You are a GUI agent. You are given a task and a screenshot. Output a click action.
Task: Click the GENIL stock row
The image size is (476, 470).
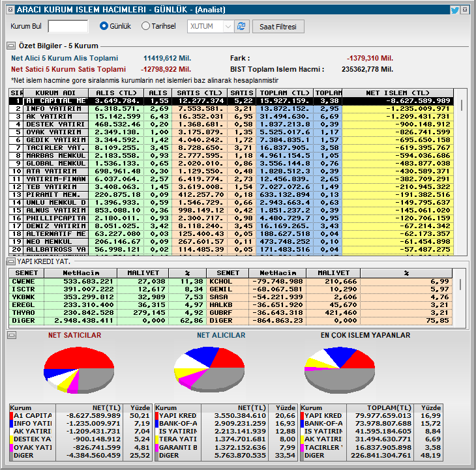[x=329, y=289]
